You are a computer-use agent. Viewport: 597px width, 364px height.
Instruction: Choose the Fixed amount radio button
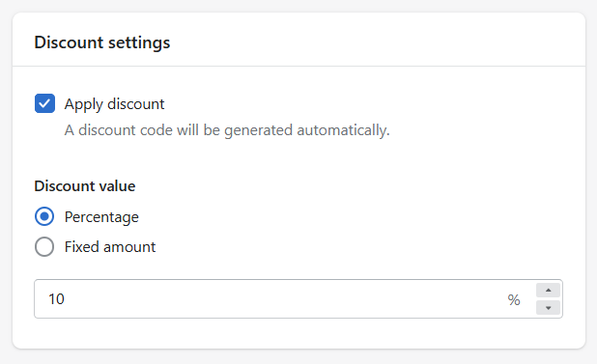44,247
